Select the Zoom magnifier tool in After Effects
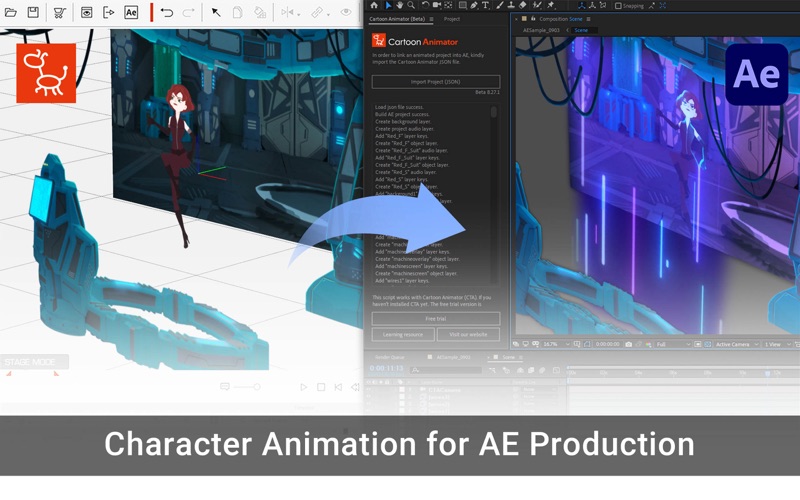This screenshot has height=500, width=800. tap(411, 5)
